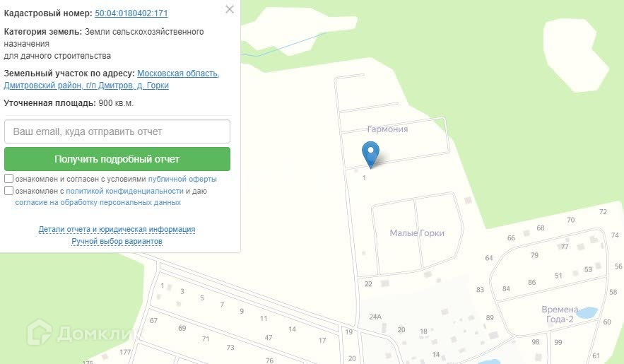Open cadastral number 50:04:0180402:171 link
Image resolution: width=624 pixels, height=364 pixels.
pos(131,13)
